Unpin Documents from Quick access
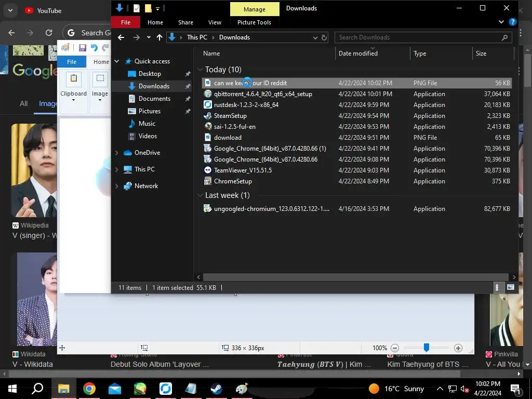The height and width of the screenshot is (399, 532). coord(188,99)
